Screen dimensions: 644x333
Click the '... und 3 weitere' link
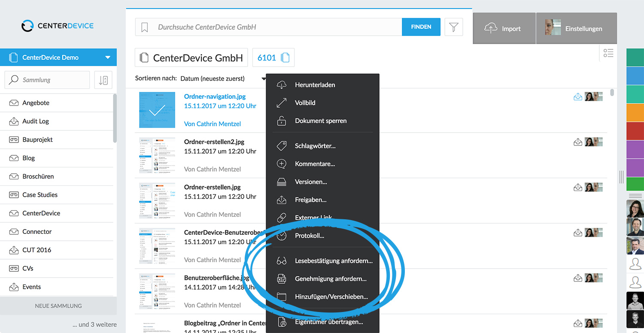pyautogui.click(x=94, y=324)
